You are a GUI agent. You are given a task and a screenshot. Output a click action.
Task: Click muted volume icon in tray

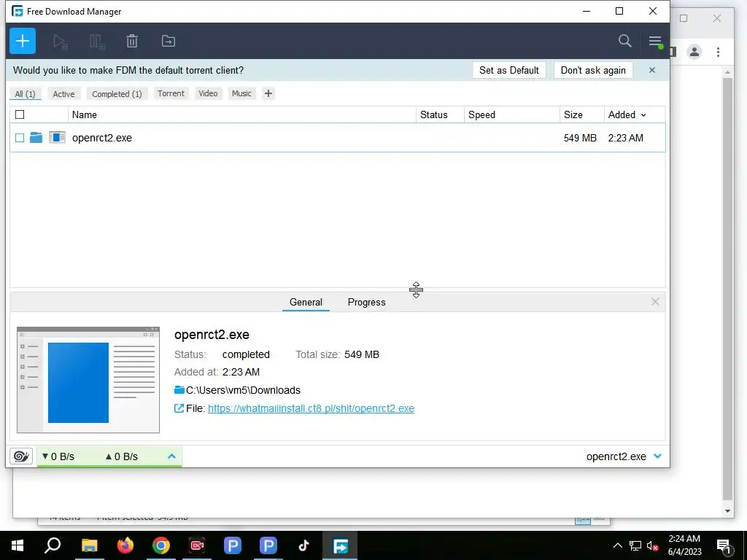[x=652, y=545]
